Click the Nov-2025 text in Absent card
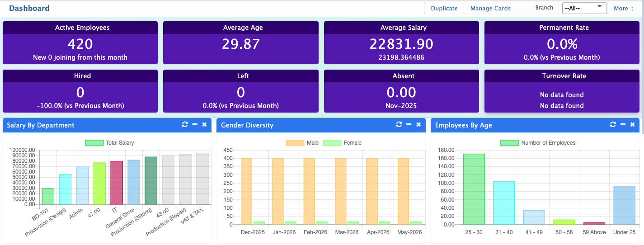This screenshot has height=245, width=644. tap(401, 106)
